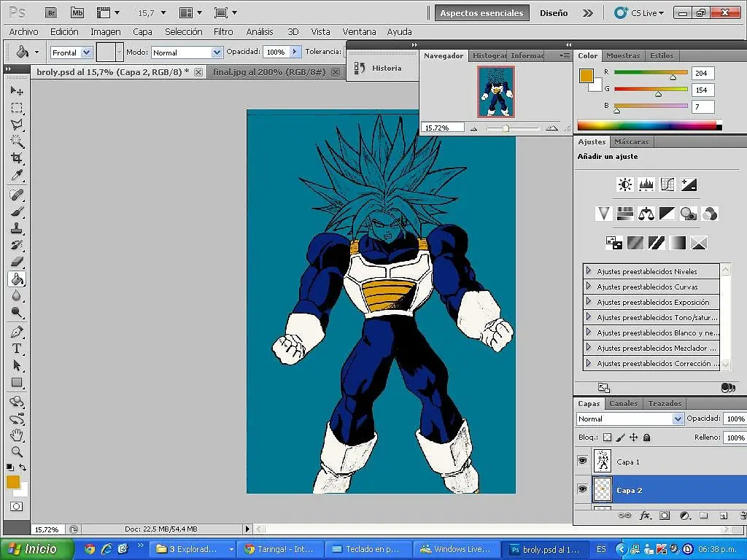Add a layer style with fx icon
The width and height of the screenshot is (747, 560).
645,516
